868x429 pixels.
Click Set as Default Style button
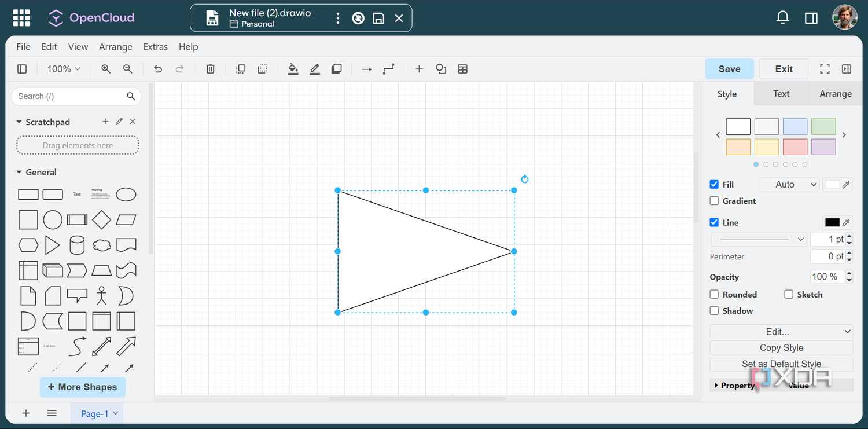tap(781, 364)
